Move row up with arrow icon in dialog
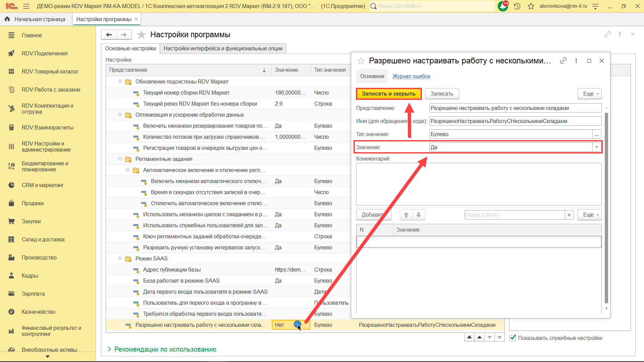Image resolution: width=644 pixels, height=362 pixels. click(406, 215)
